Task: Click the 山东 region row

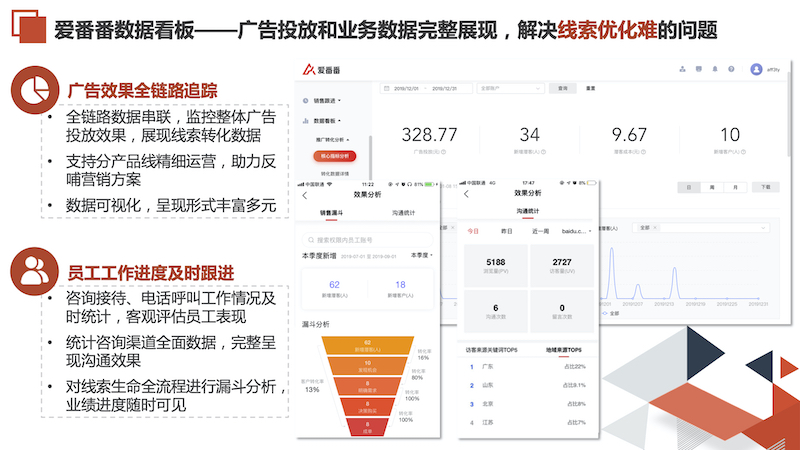Action: (x=528, y=385)
